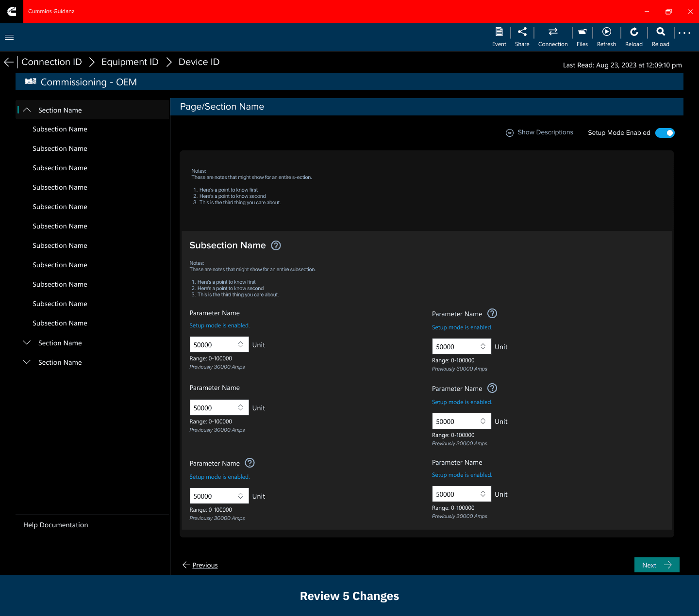Click the Last Read timestamp text
Viewport: 699px width, 616px height.
pos(622,65)
